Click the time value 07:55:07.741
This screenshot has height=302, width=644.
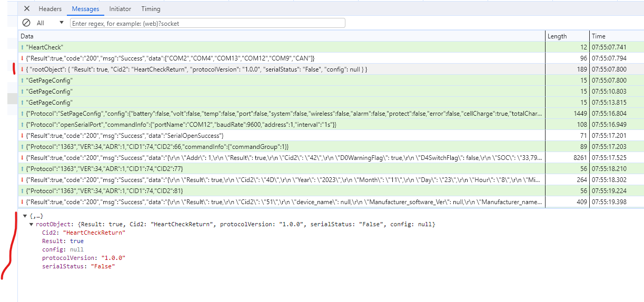coord(609,47)
